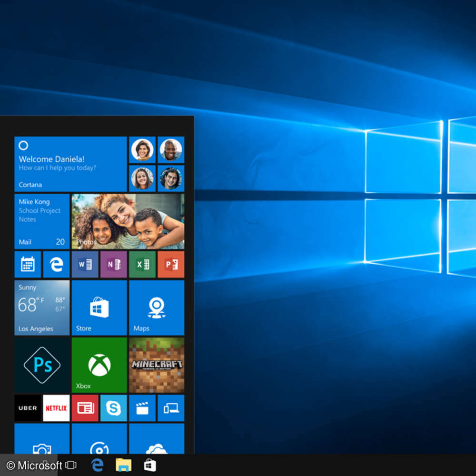476x476 pixels.
Task: Open Photoshop Express from its tile
Action: [x=41, y=364]
